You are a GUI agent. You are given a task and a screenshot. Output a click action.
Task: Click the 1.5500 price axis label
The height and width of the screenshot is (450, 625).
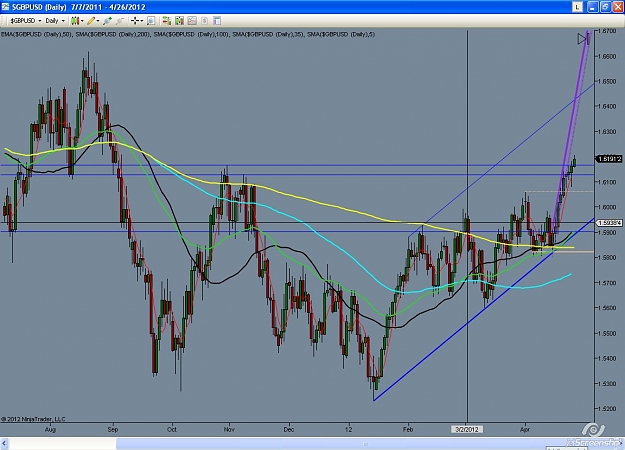tap(607, 333)
